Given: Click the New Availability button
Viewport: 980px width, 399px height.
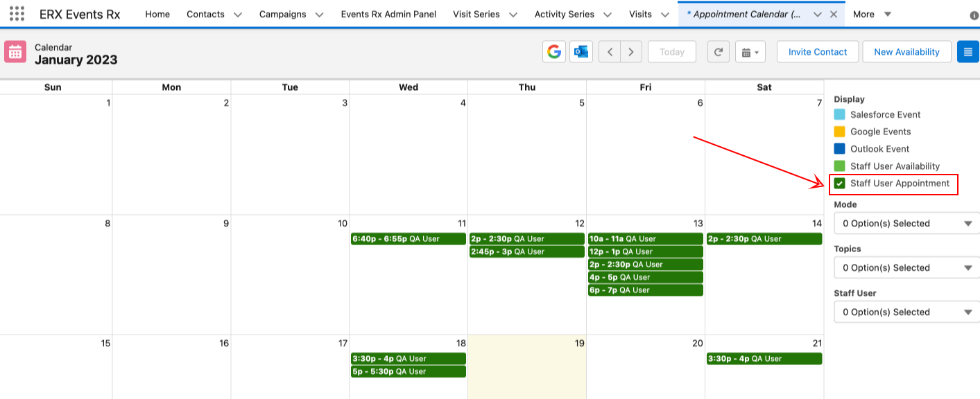Looking at the screenshot, I should pyautogui.click(x=906, y=52).
